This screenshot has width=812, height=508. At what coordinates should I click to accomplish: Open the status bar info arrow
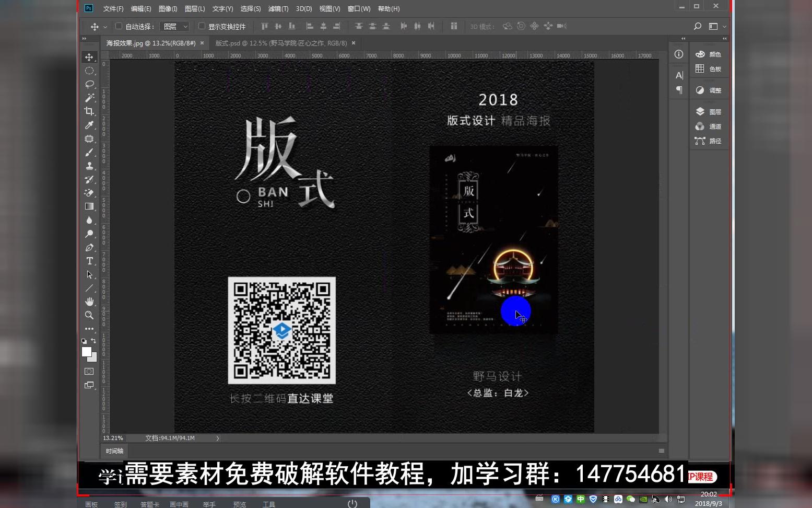(218, 438)
